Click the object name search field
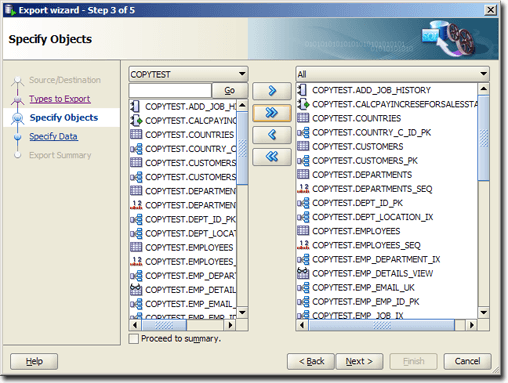The height and width of the screenshot is (383, 508). click(x=170, y=90)
